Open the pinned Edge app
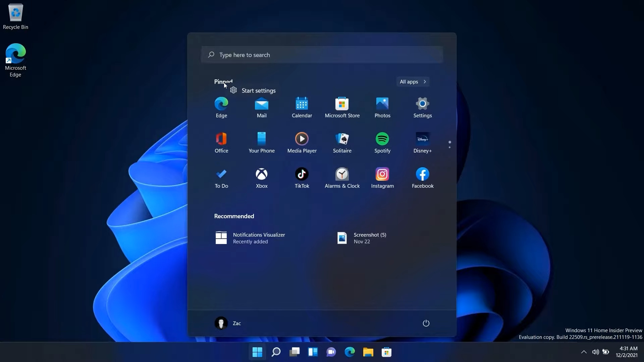This screenshot has width=644, height=362. pyautogui.click(x=221, y=108)
